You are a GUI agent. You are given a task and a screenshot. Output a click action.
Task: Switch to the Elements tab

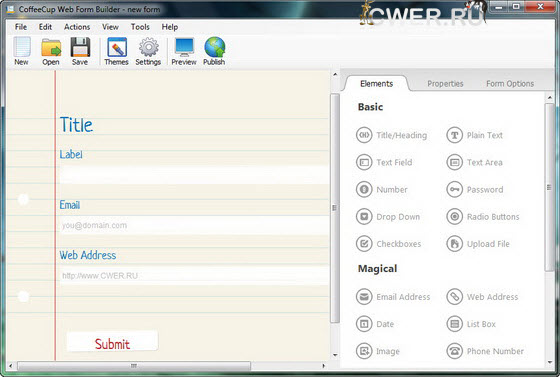click(376, 84)
